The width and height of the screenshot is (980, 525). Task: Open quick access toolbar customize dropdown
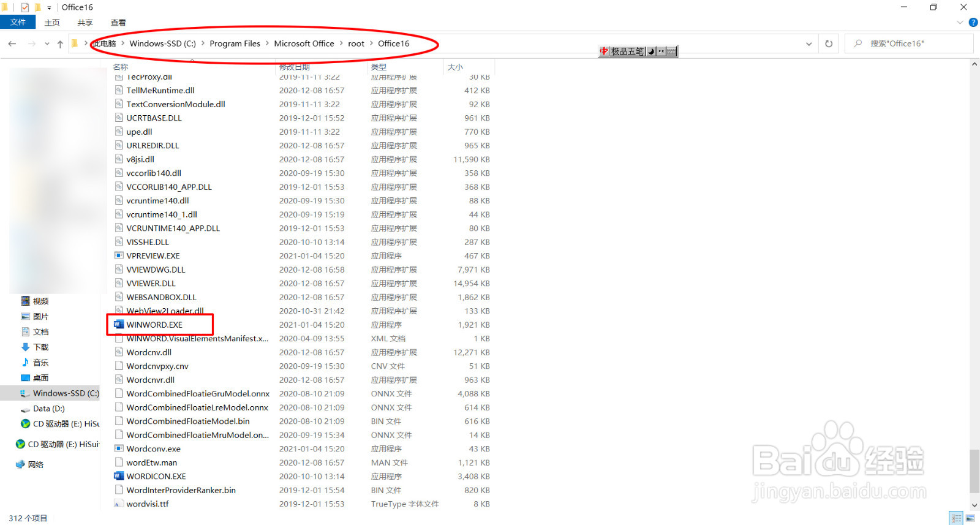coord(49,7)
